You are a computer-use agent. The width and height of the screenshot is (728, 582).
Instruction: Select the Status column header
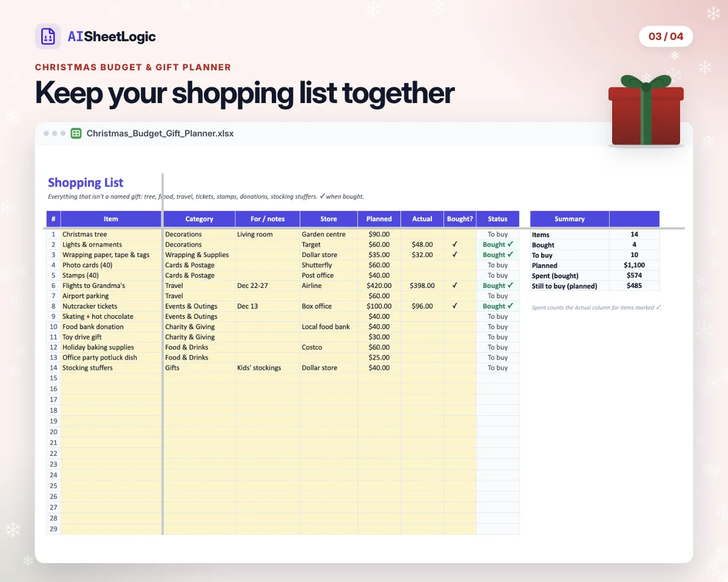[x=498, y=219]
